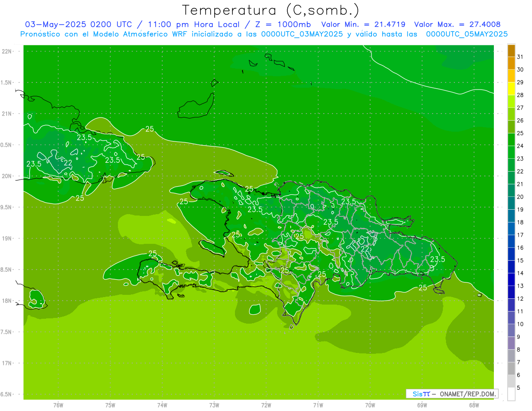The height and width of the screenshot is (411, 532).
Task: Click the "0000UTC_05MAY2025" valid-until time
Action: tap(467, 34)
